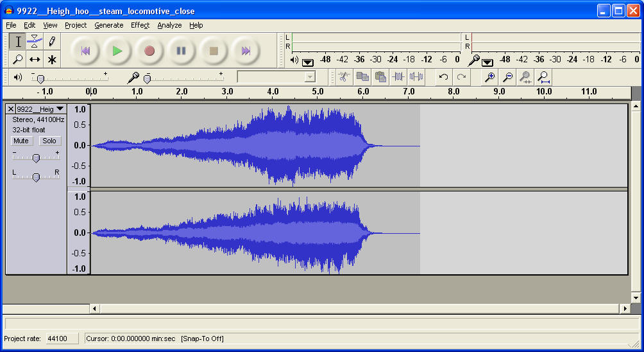644x352 pixels.
Task: Click the Project rate field showing 44100
Action: (x=62, y=339)
